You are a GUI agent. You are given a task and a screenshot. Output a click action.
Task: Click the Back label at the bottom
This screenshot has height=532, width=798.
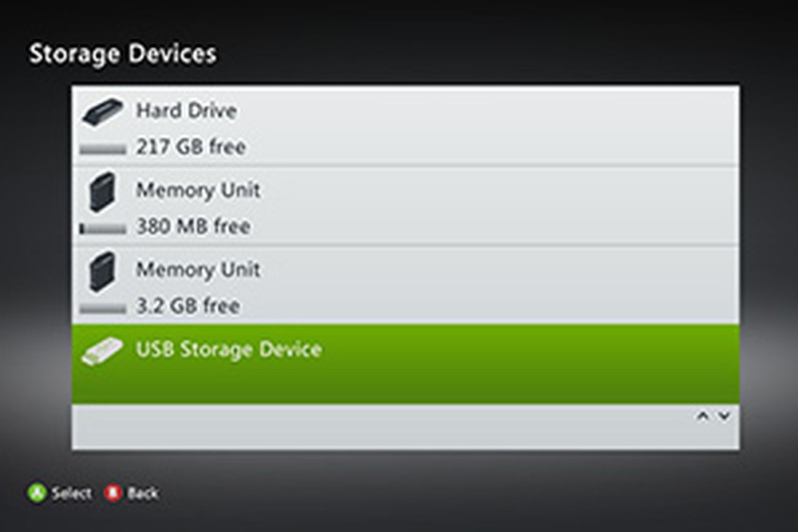coord(144,493)
